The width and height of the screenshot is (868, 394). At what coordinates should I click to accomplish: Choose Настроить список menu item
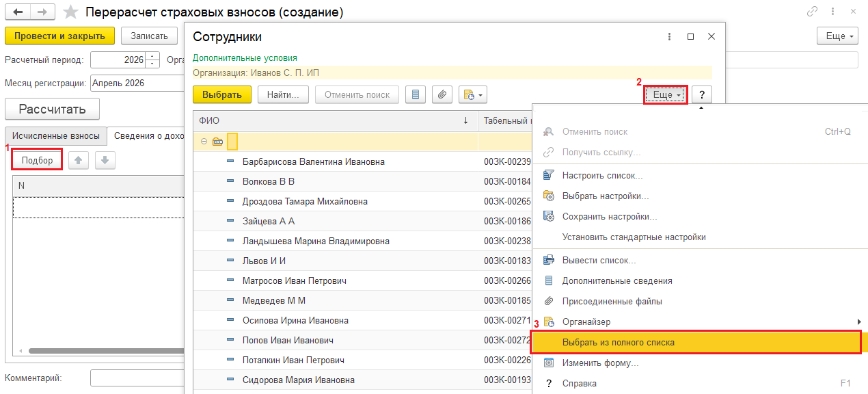pyautogui.click(x=601, y=175)
